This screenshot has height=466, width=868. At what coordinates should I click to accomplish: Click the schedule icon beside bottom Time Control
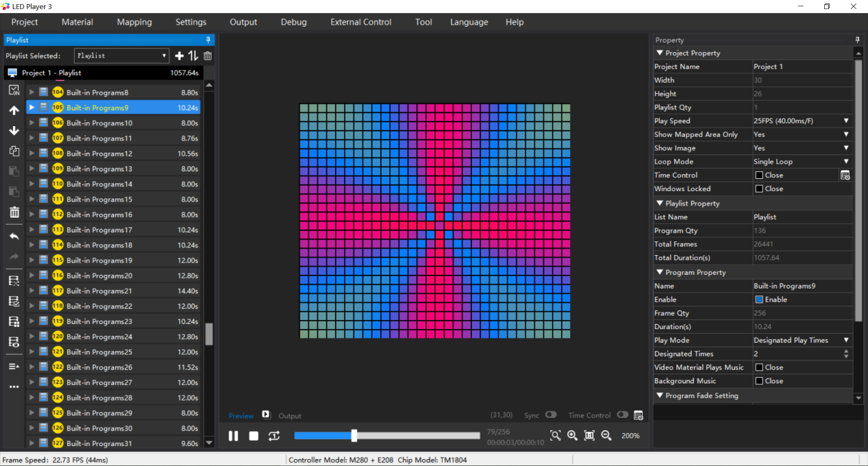click(x=638, y=415)
